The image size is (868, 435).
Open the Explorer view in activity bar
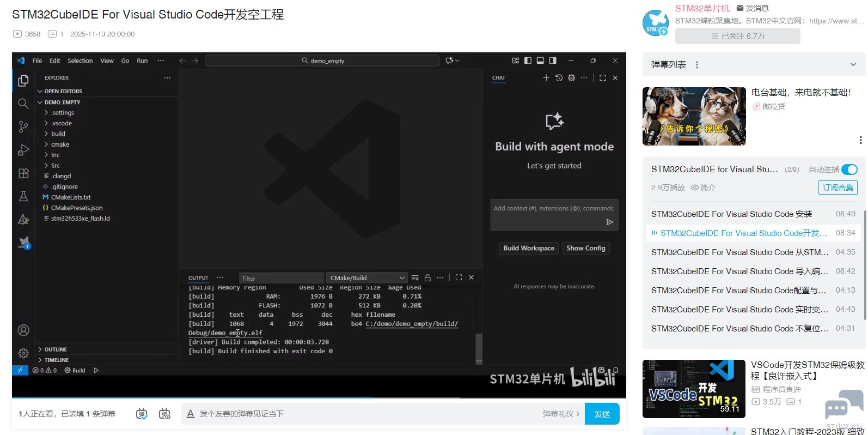pyautogui.click(x=23, y=81)
